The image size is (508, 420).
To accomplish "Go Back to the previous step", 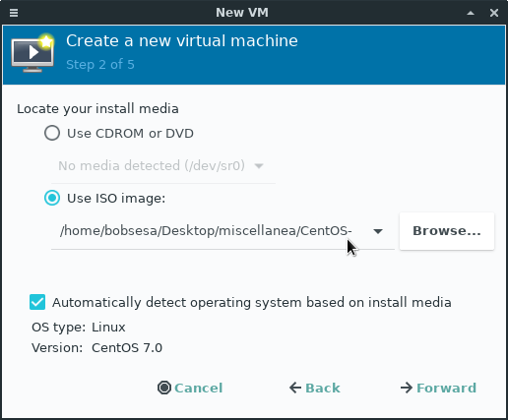I will (x=315, y=388).
